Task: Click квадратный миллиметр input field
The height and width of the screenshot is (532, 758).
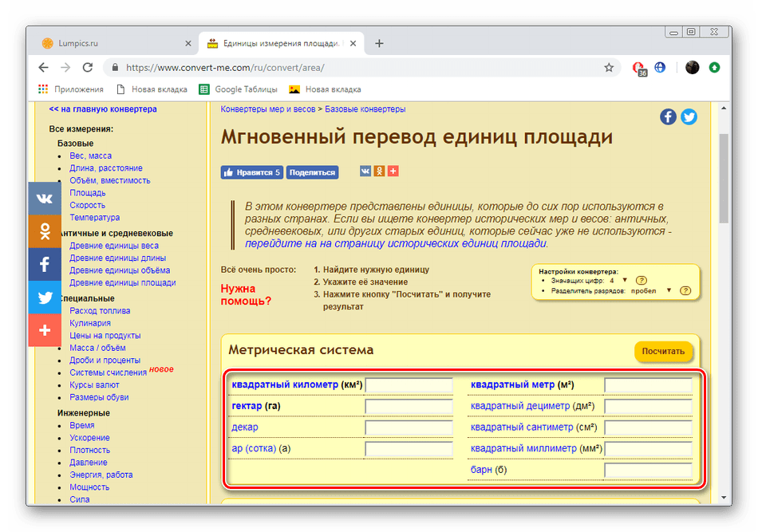Action: point(648,449)
